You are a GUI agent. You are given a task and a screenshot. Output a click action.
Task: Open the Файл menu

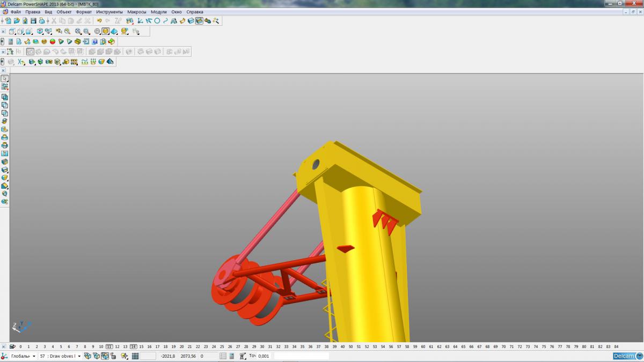pyautogui.click(x=16, y=12)
